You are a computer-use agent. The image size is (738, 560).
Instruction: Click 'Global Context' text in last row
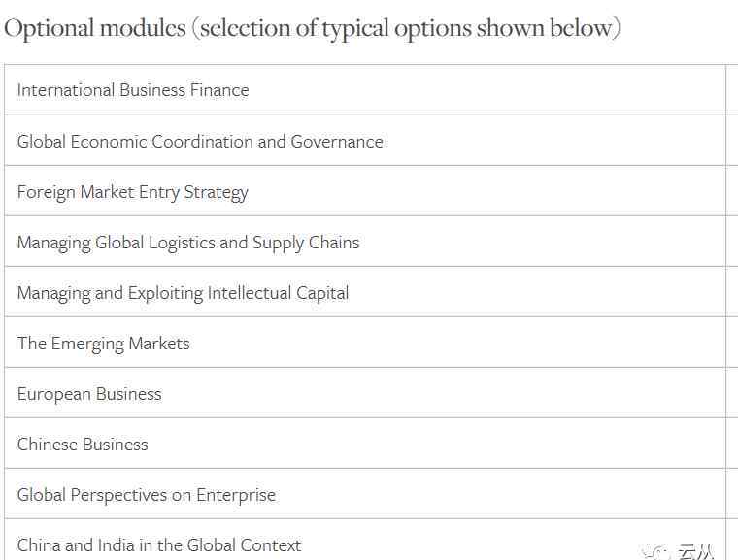tap(244, 544)
